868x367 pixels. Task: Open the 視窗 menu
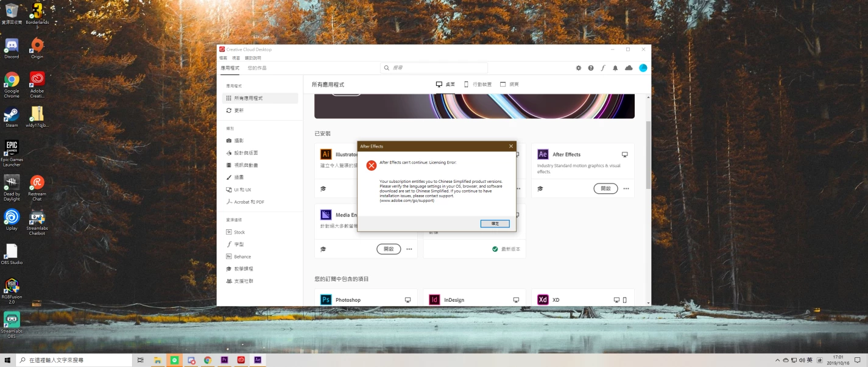236,57
